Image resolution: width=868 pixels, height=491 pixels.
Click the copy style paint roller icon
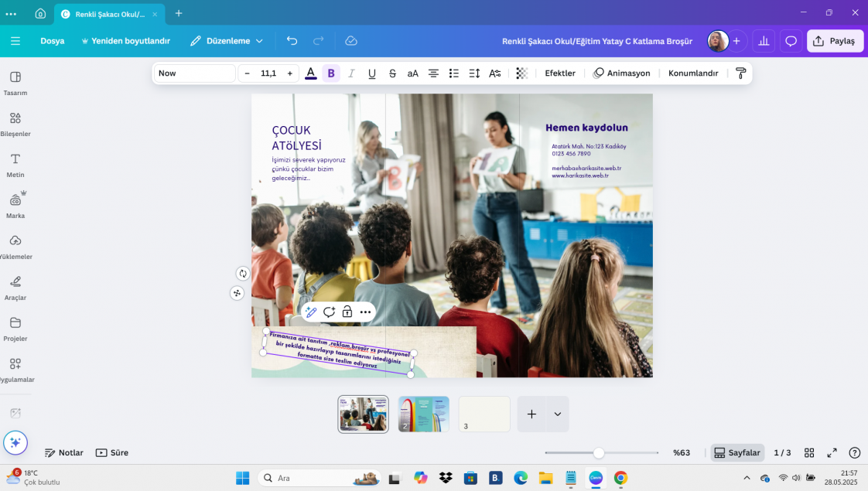point(740,73)
